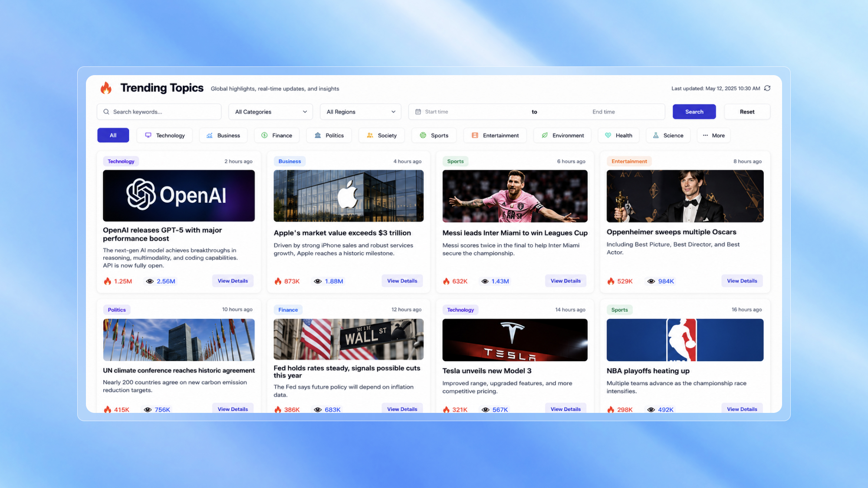
Task: Expand the All Regions dropdown
Action: pyautogui.click(x=361, y=112)
